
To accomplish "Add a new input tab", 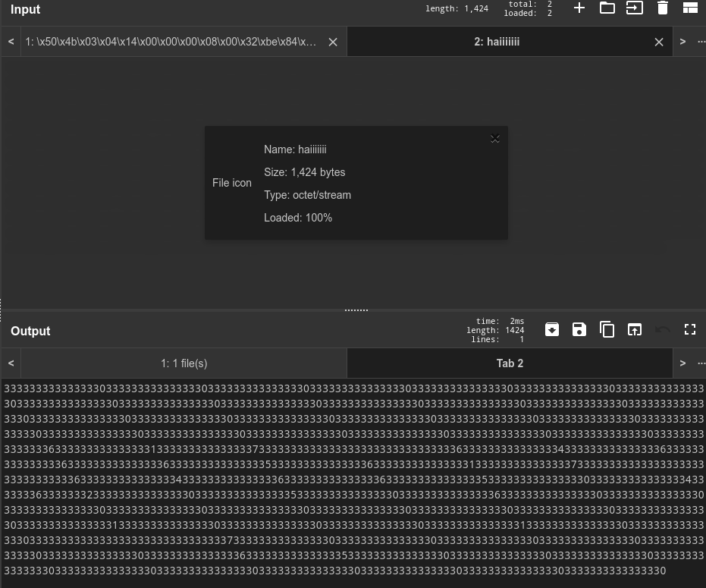I will coord(579,8).
